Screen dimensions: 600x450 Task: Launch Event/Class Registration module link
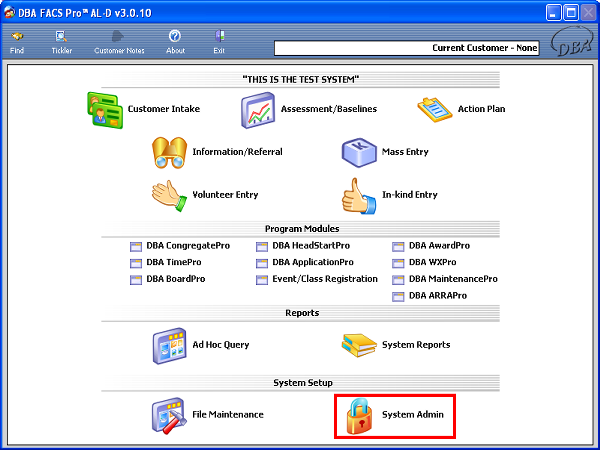point(324,279)
